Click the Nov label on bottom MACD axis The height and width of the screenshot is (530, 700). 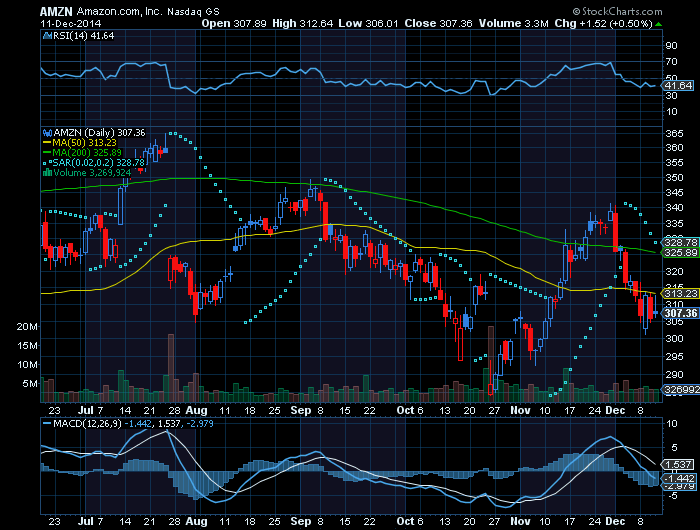520,522
